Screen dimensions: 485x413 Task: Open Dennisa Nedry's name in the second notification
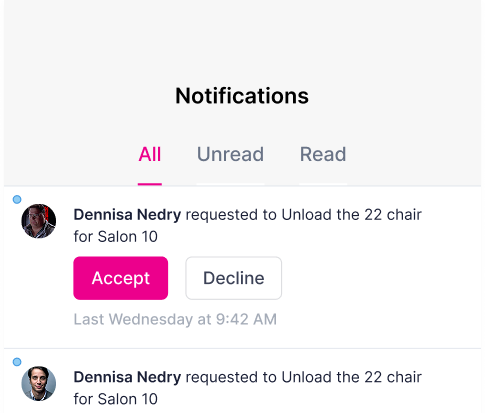(x=127, y=377)
